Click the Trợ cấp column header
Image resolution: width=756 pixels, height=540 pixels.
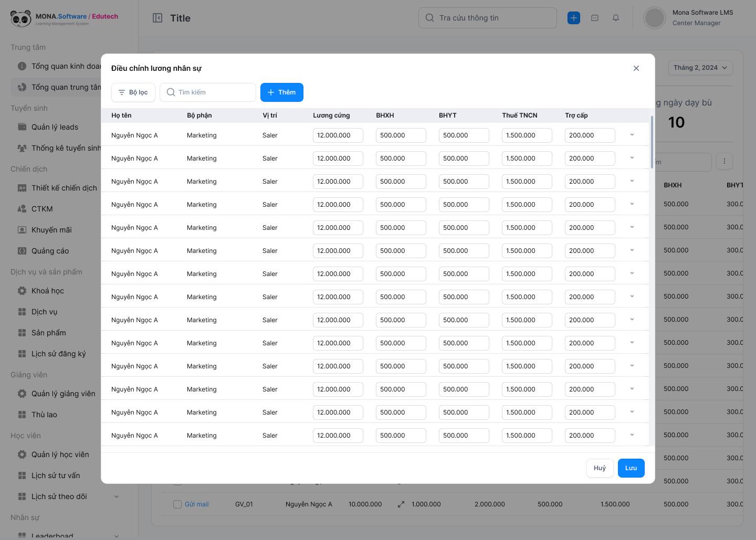[576, 115]
